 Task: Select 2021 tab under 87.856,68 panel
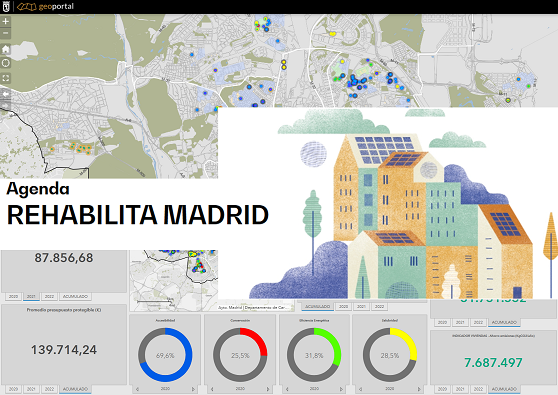pyautogui.click(x=31, y=296)
